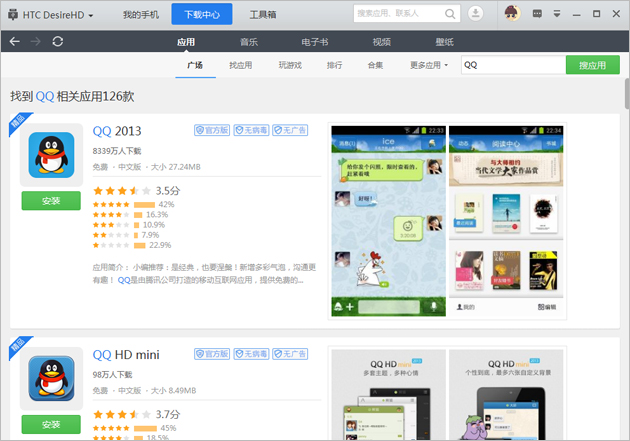
Task: Select the 音乐 category tab
Action: coord(249,41)
